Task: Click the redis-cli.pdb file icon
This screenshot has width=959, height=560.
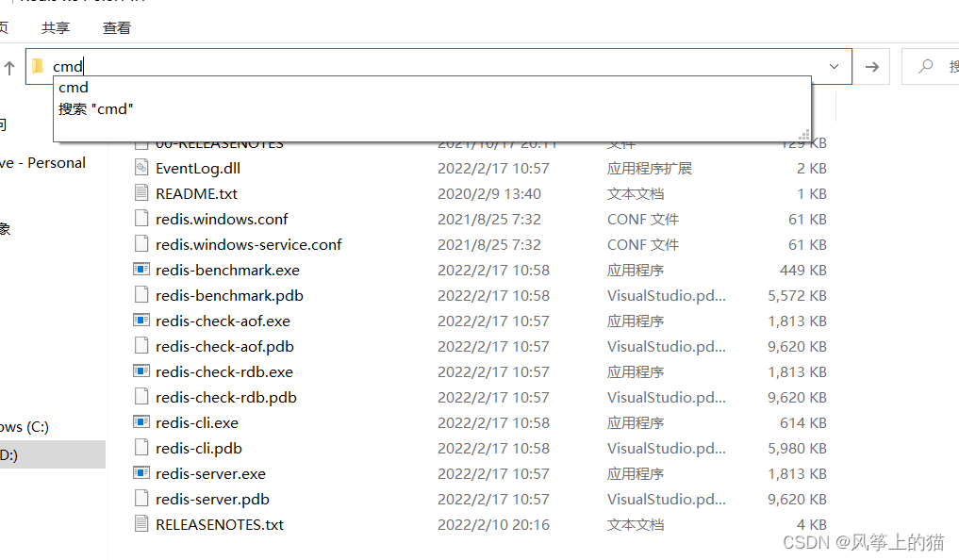Action: click(141, 448)
